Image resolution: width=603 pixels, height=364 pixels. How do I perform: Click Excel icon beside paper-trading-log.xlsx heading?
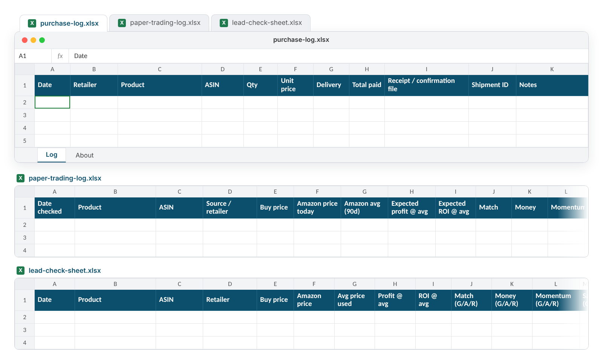click(x=21, y=178)
